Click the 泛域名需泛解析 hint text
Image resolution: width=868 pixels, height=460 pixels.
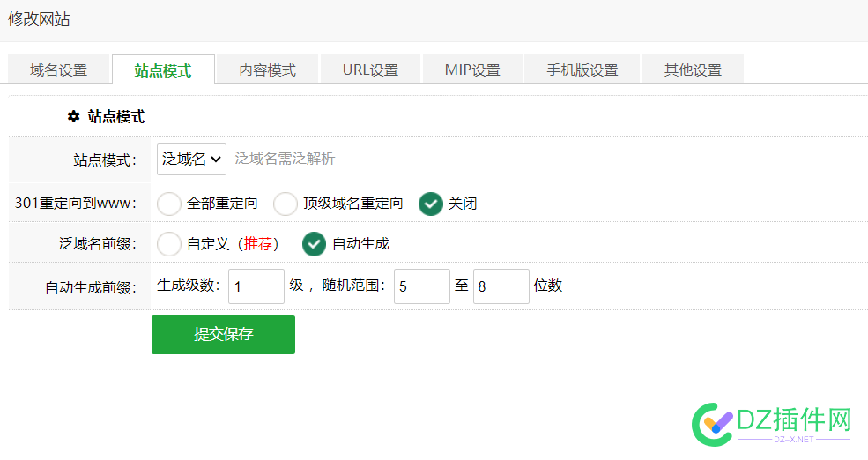click(285, 159)
